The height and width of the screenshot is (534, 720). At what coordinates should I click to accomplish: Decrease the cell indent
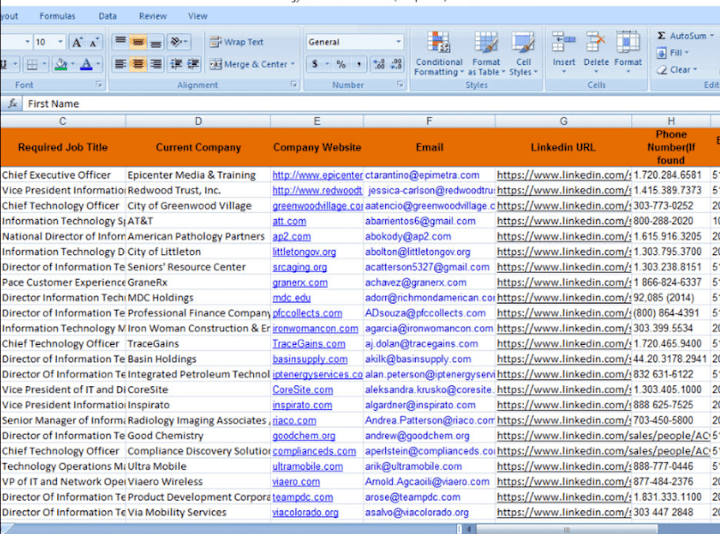coord(176,64)
